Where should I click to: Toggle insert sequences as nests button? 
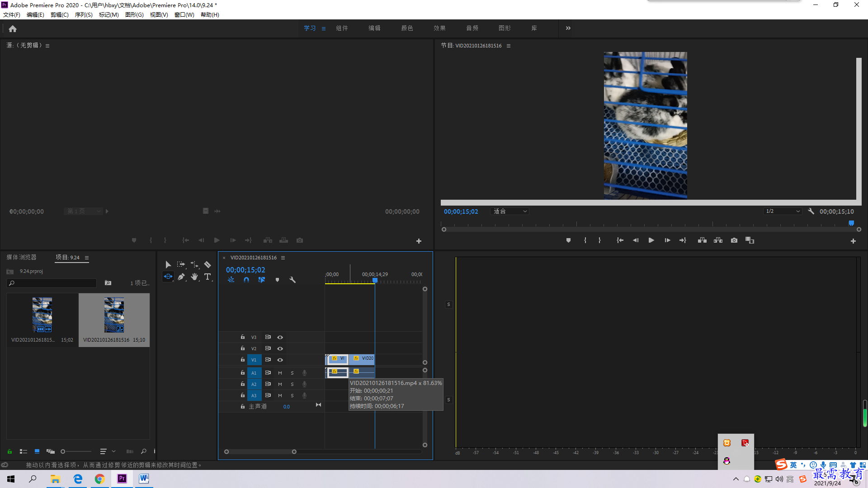tap(231, 280)
